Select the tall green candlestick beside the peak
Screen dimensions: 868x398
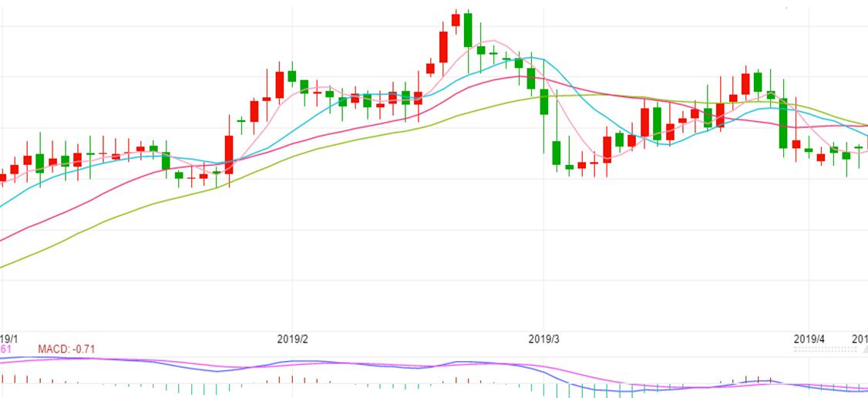coord(468,31)
